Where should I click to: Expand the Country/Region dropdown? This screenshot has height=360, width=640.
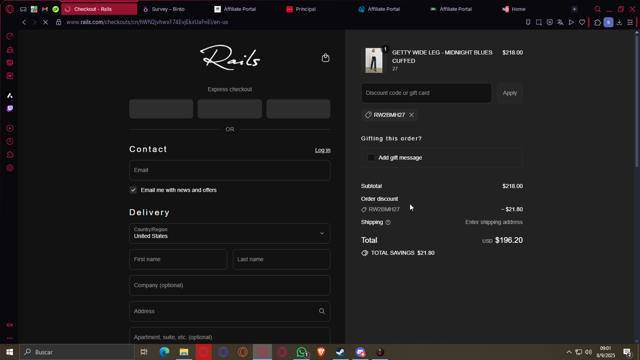click(229, 233)
